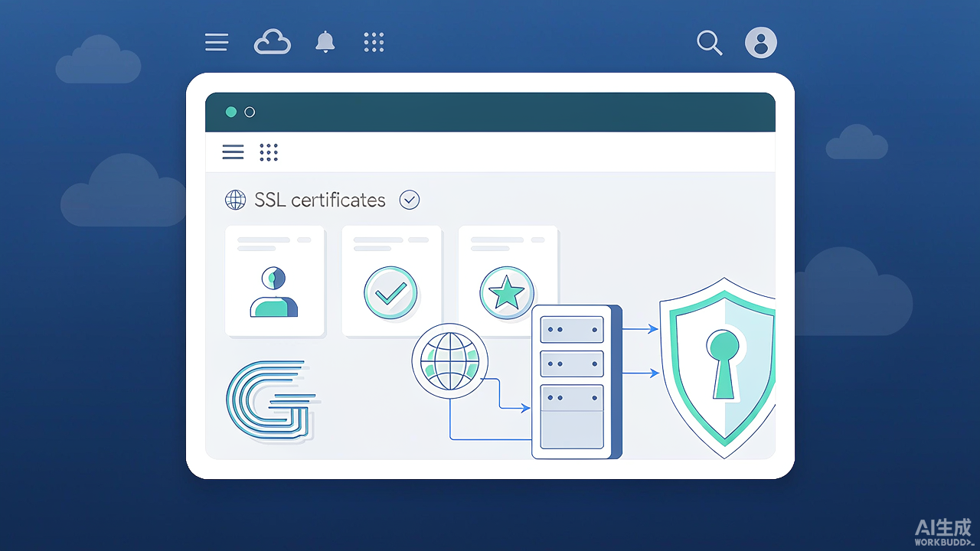Viewport: 980px width, 551px height.
Task: Click the cloud icon in the top bar
Action: click(272, 42)
